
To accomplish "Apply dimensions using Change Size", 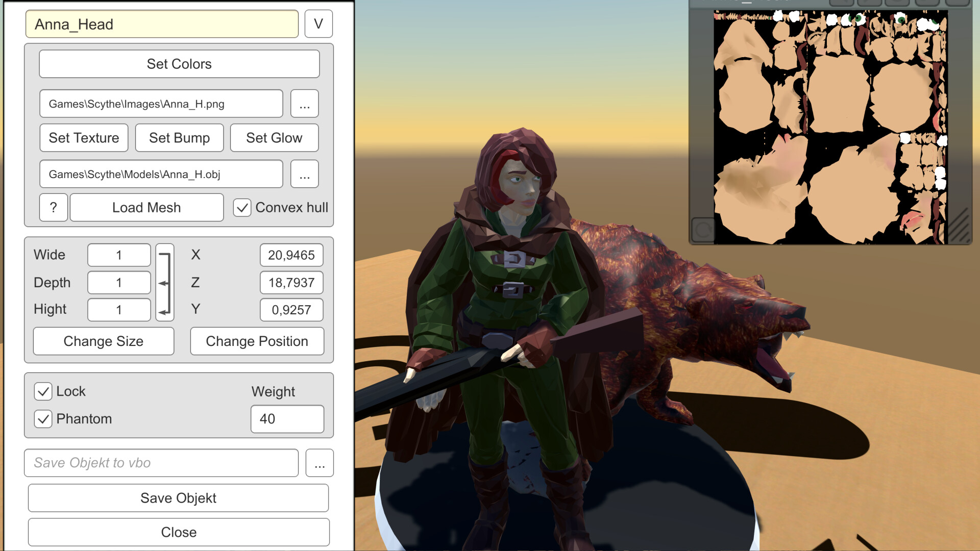I will tap(103, 341).
